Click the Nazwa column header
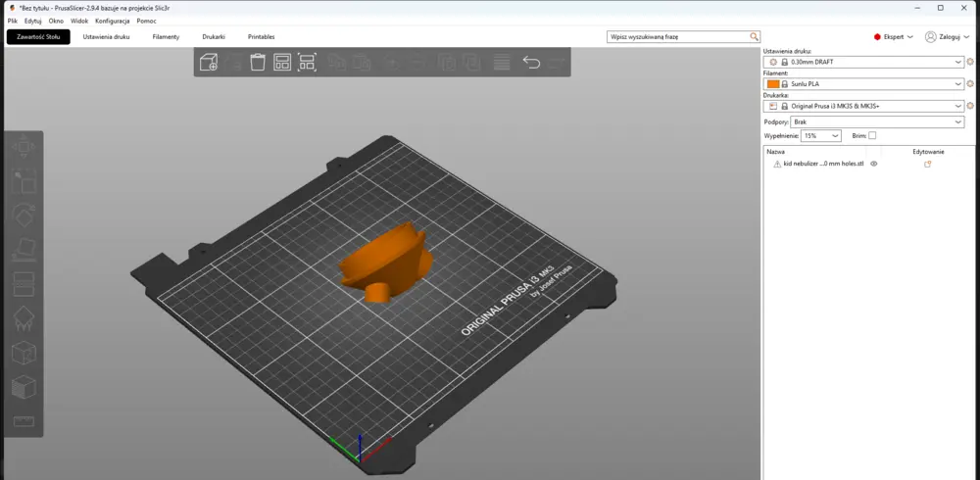This screenshot has width=980, height=480. 775,151
